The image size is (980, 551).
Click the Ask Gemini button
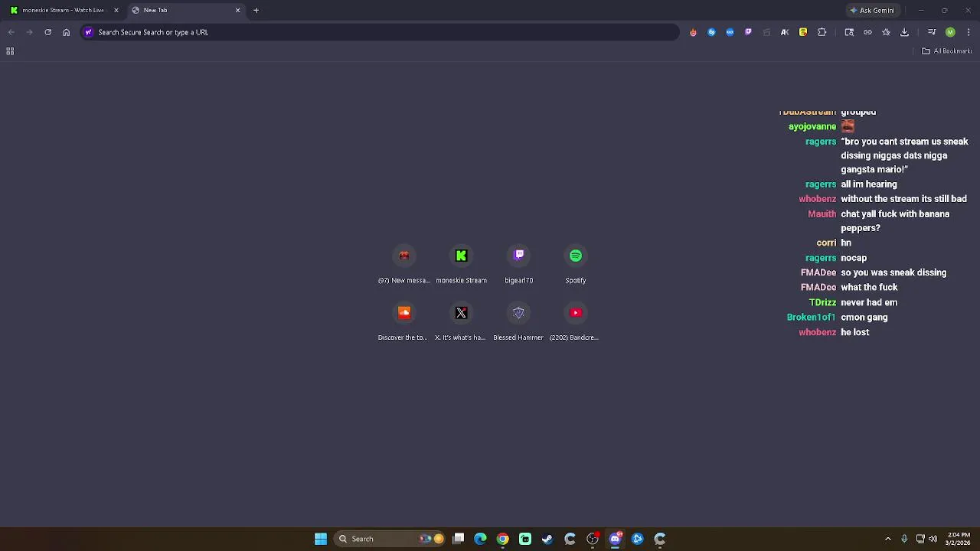(x=872, y=10)
